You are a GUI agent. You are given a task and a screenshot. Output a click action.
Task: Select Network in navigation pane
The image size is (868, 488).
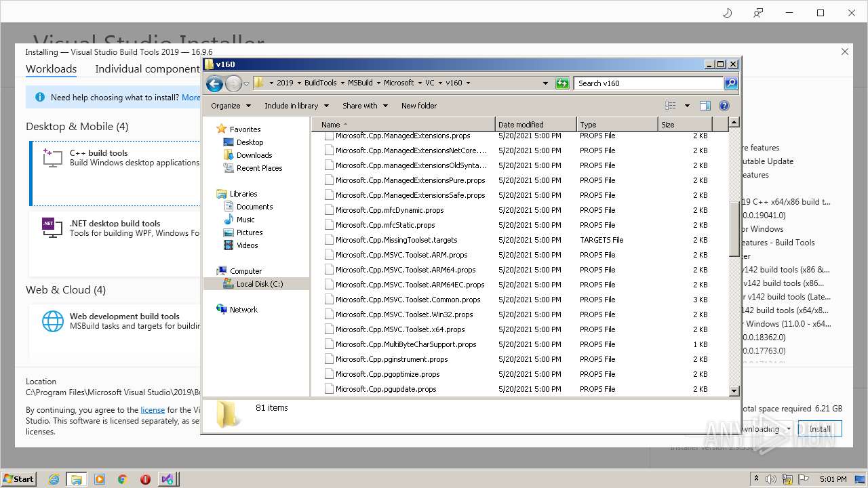coord(243,310)
